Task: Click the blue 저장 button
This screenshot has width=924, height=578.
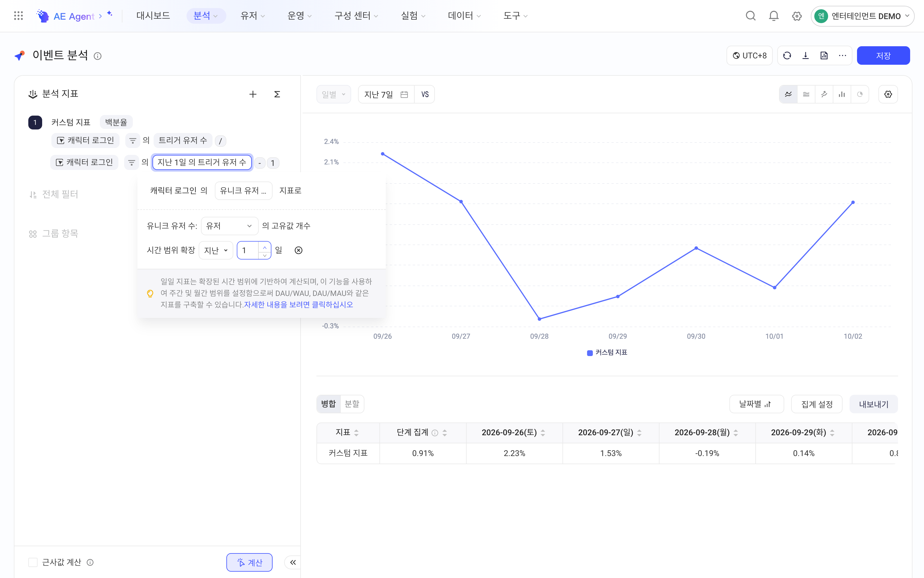Action: click(x=883, y=56)
